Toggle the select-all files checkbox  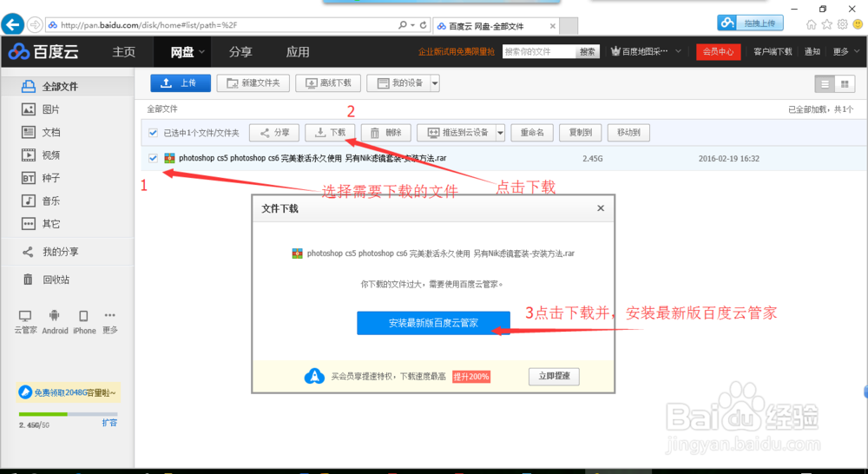pos(154,133)
